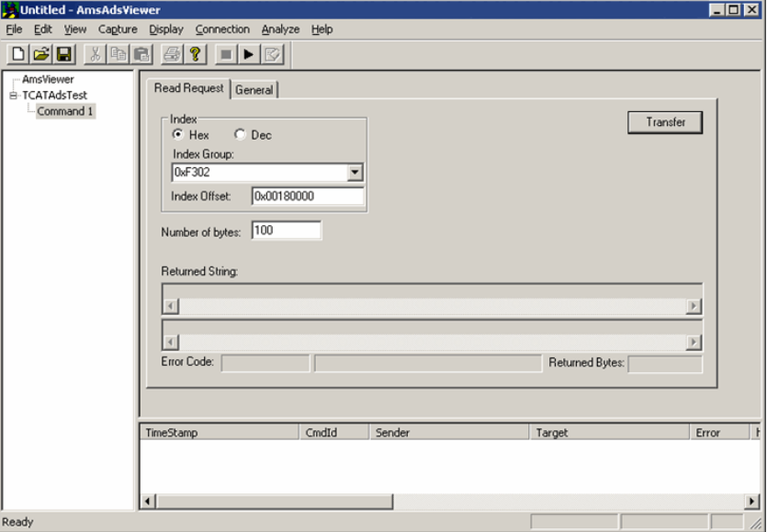Select the Dec radio button
This screenshot has height=532, width=767.
coord(240,134)
